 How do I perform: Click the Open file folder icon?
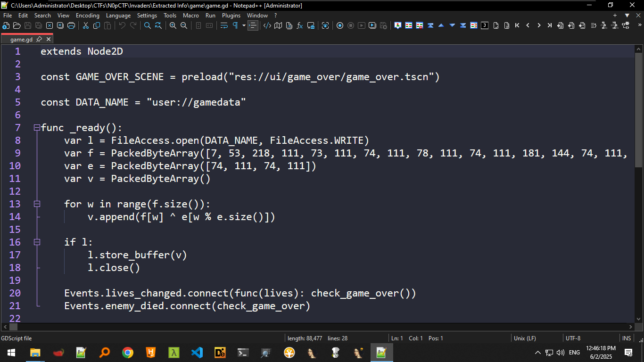tap(17, 25)
